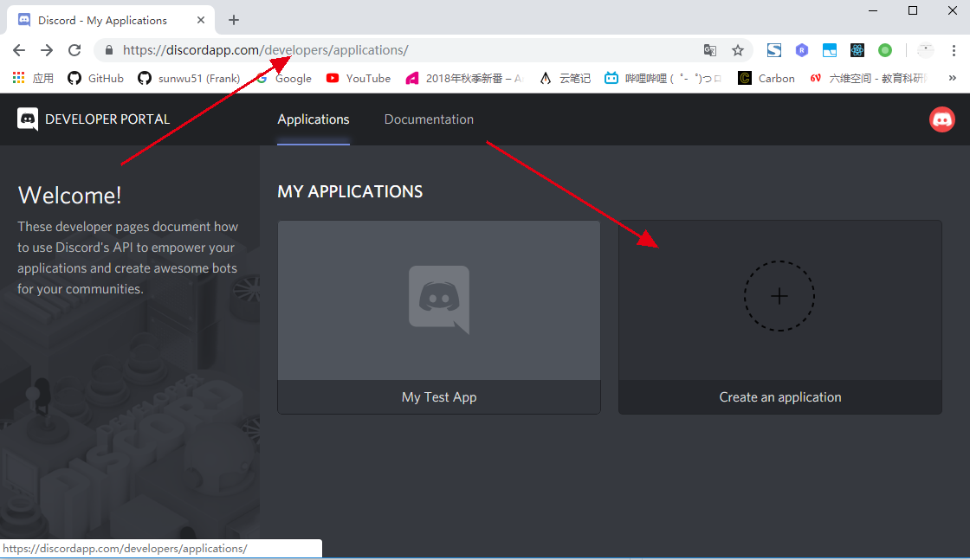This screenshot has width=970, height=560.
Task: Open the GitHub bookmark
Action: (x=96, y=79)
